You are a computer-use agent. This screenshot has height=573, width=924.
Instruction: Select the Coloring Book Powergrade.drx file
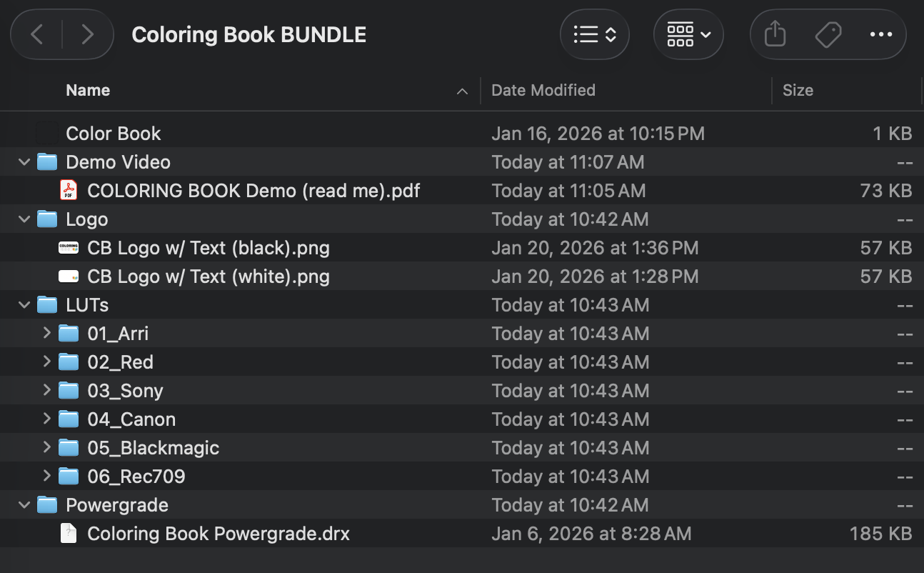218,533
